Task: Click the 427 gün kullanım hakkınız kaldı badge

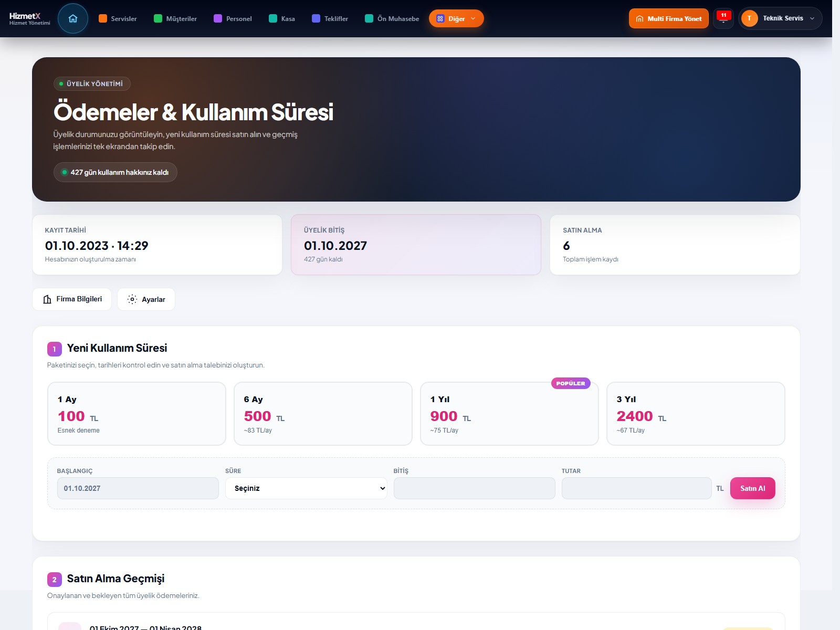Action: [x=115, y=172]
